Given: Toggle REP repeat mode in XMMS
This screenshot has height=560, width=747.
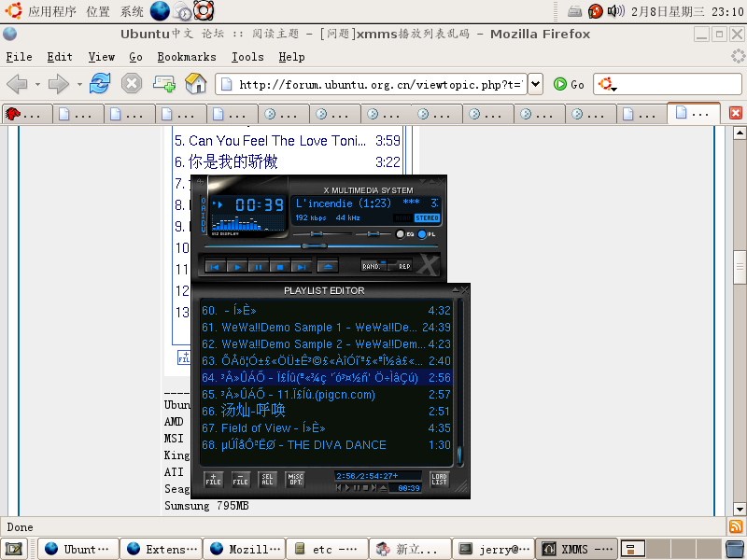Looking at the screenshot, I should point(401,266).
